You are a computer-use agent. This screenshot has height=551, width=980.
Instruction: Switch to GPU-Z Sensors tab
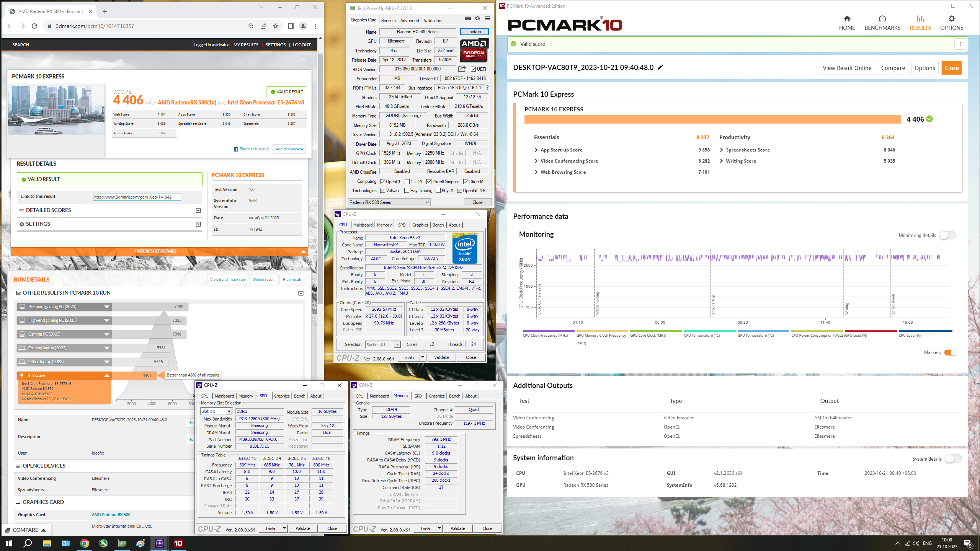(388, 21)
